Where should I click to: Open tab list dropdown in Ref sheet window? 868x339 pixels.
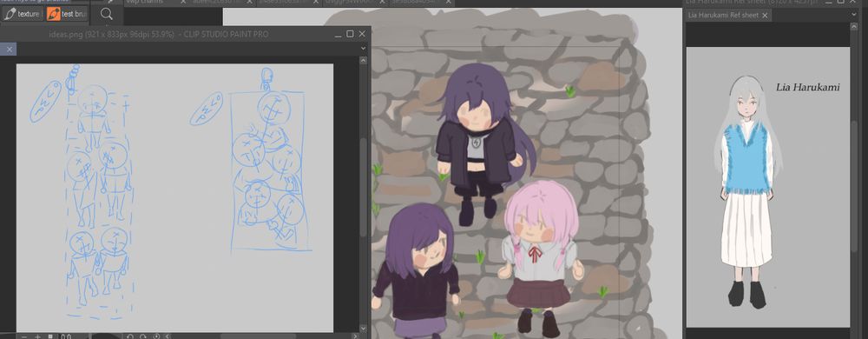click(x=854, y=15)
